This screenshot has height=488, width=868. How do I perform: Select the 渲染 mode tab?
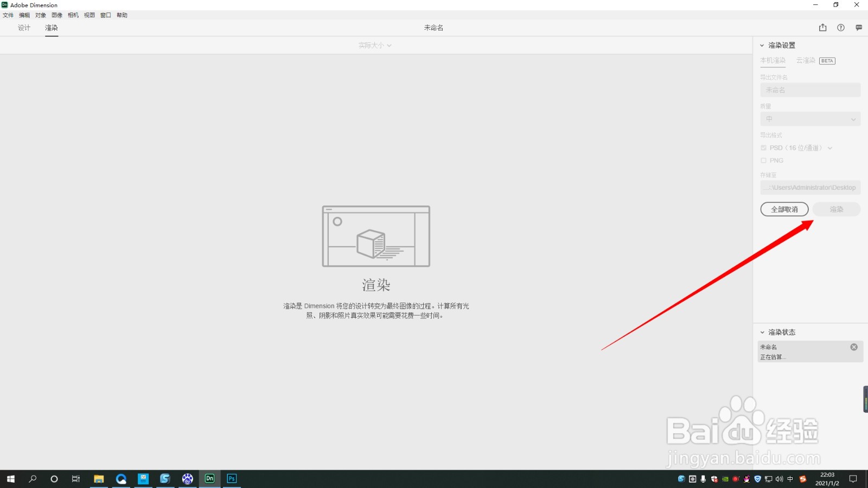point(52,28)
